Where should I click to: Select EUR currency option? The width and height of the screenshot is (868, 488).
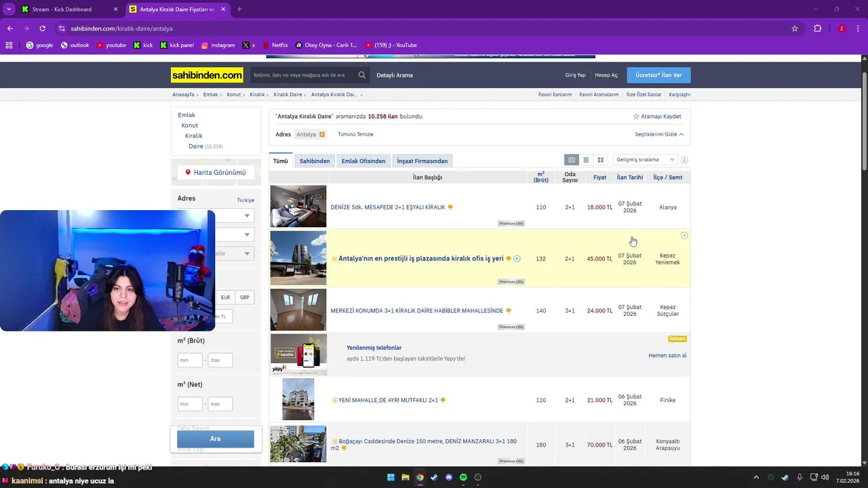point(225,298)
